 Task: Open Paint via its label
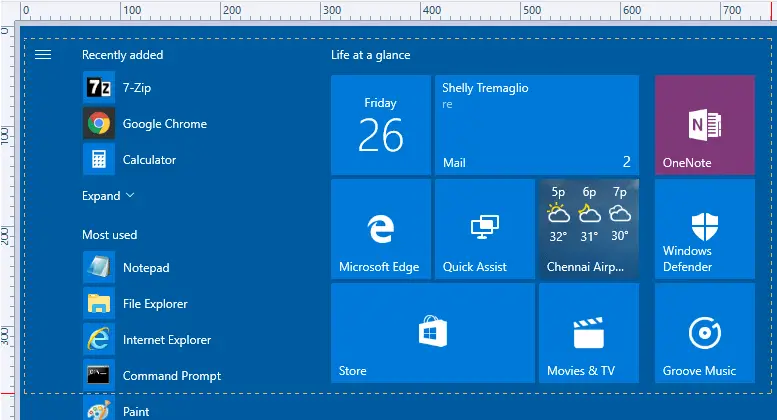tap(136, 412)
